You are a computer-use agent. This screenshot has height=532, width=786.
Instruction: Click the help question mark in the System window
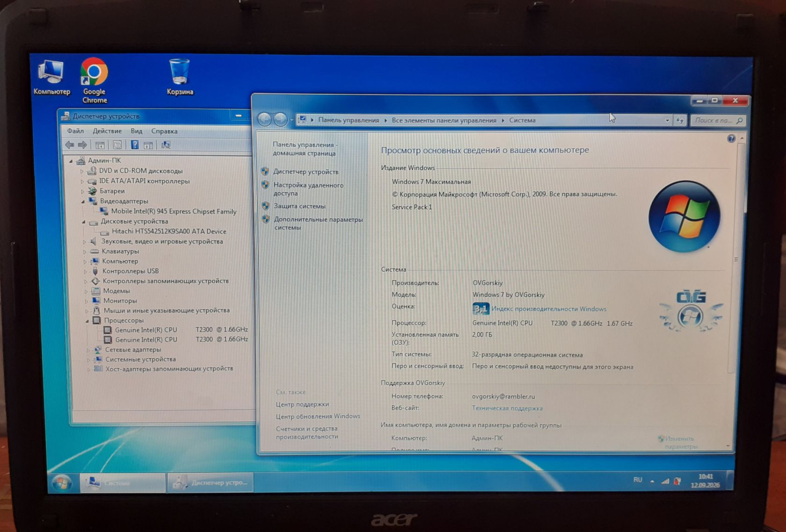[x=731, y=138]
